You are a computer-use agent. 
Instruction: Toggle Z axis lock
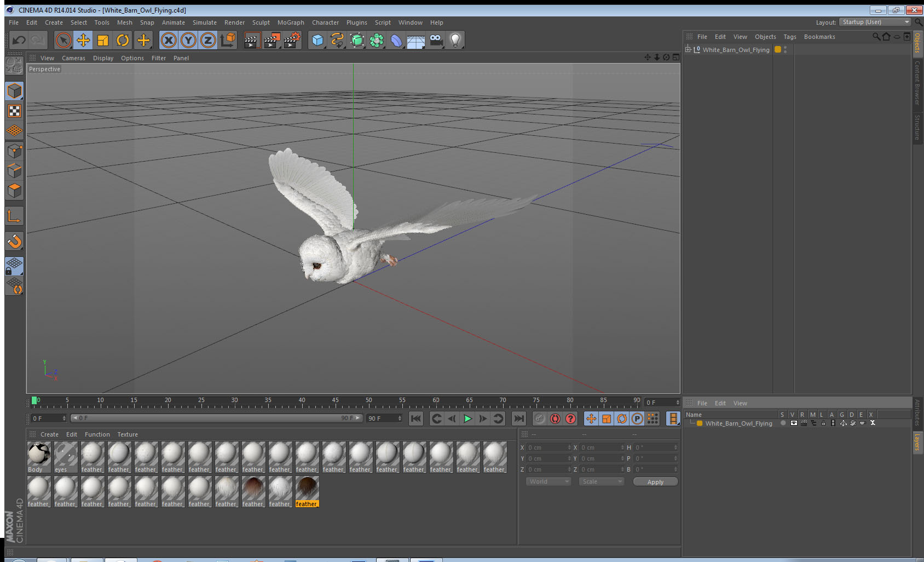(208, 40)
